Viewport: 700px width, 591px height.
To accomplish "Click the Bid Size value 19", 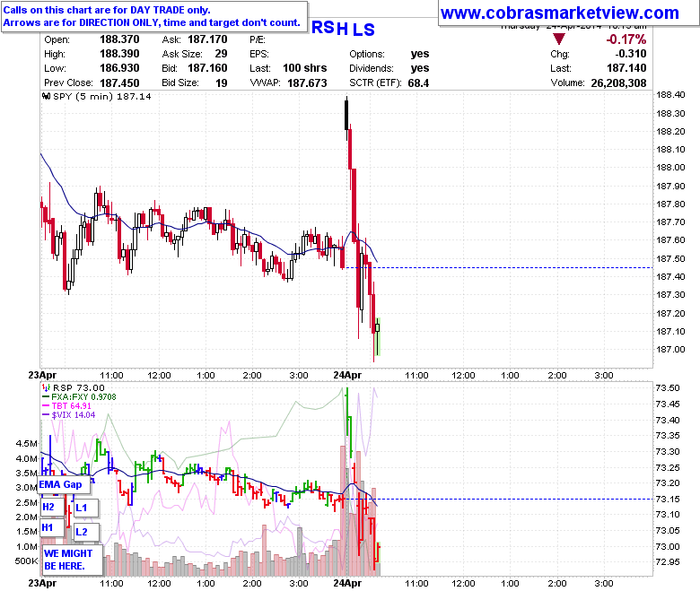I will tap(222, 83).
